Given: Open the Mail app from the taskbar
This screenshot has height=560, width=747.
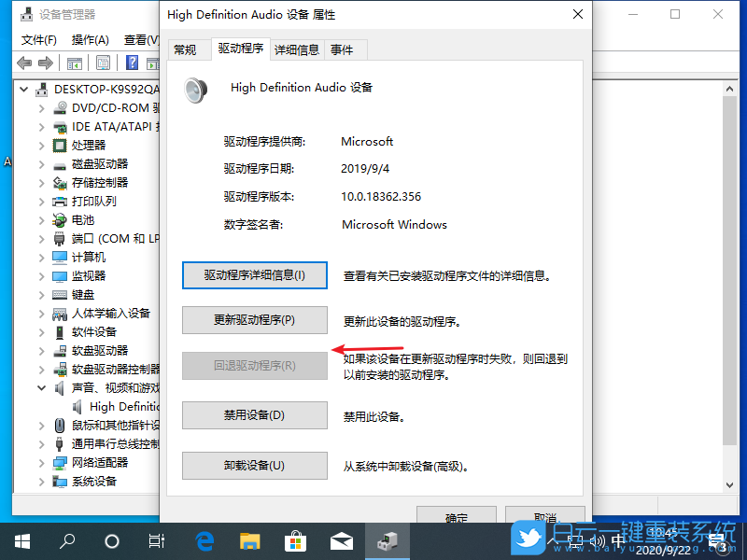Looking at the screenshot, I should (x=342, y=540).
